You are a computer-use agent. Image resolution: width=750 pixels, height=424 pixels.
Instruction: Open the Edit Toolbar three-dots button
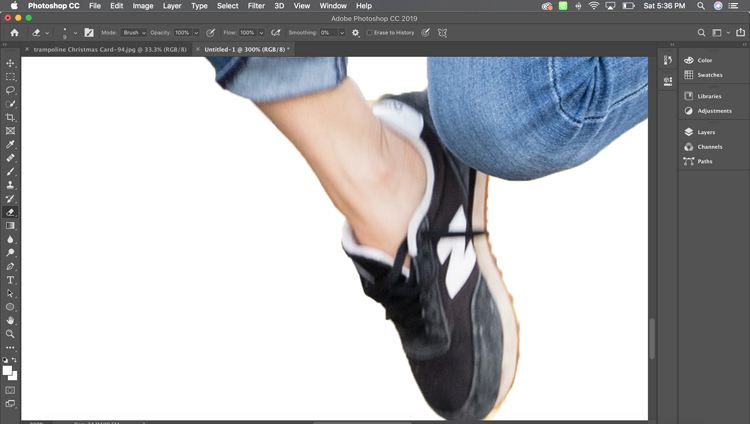(x=10, y=348)
